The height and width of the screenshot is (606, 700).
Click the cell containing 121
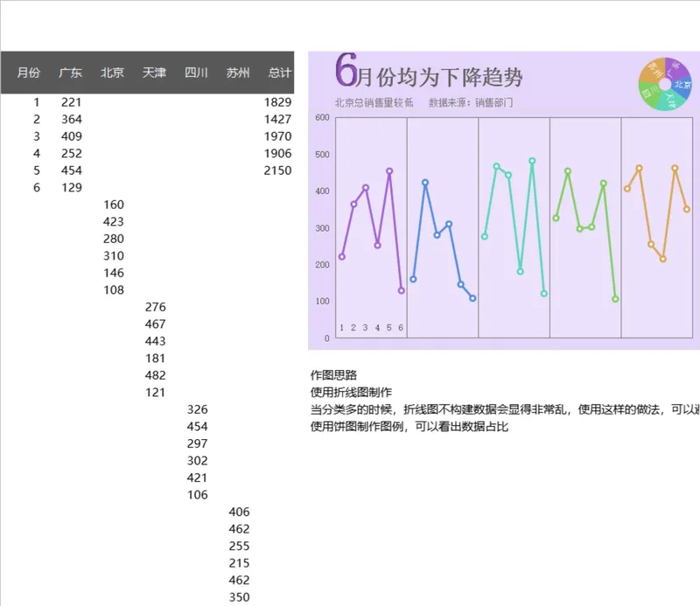coord(156,393)
